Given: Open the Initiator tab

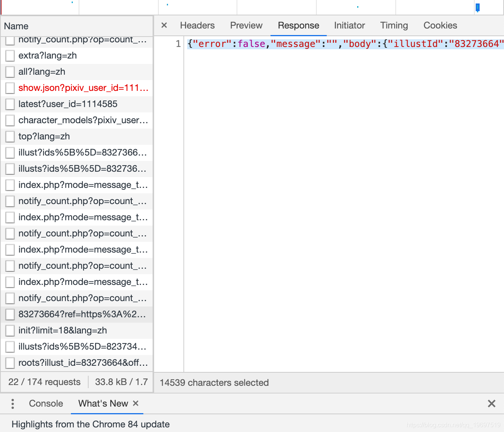Looking at the screenshot, I should pyautogui.click(x=349, y=25).
